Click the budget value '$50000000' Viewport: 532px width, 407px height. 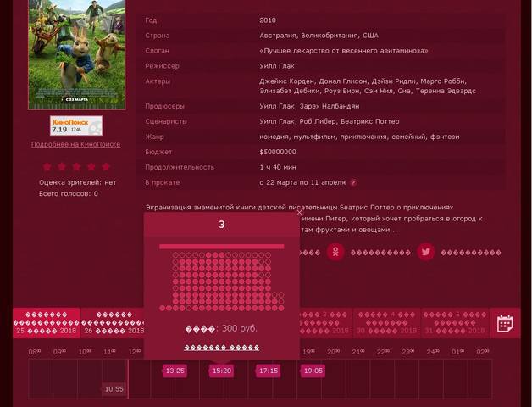[x=278, y=152]
